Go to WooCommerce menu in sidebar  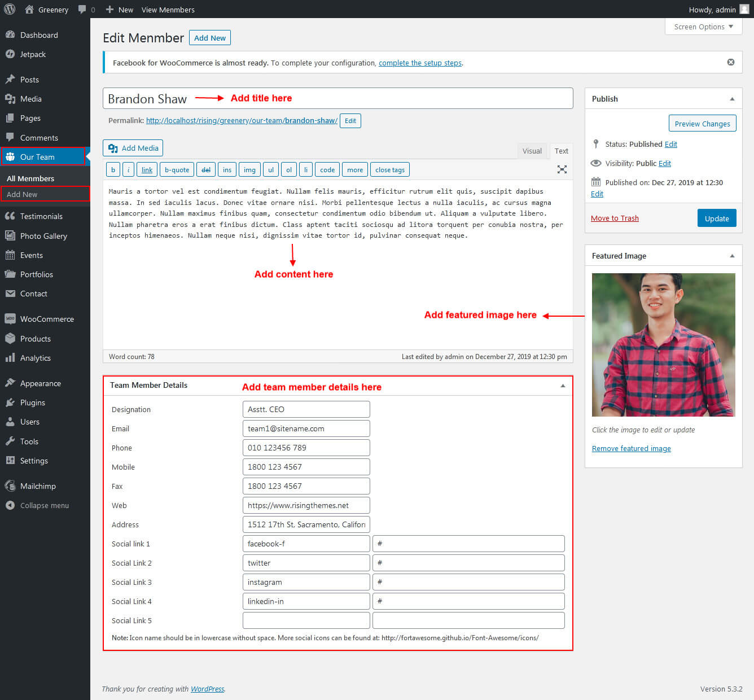tap(47, 319)
